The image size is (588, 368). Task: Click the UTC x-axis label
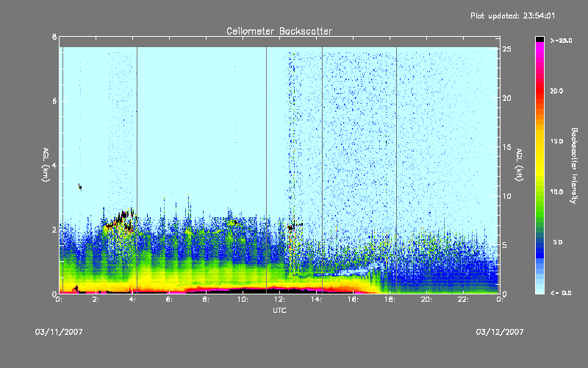point(279,310)
